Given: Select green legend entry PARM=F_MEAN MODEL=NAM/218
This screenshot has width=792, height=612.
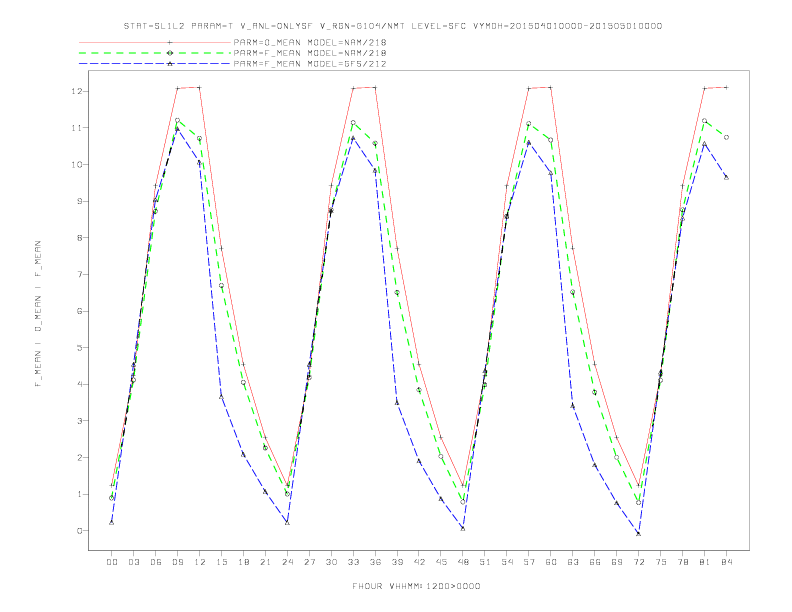Looking at the screenshot, I should click(x=310, y=53).
